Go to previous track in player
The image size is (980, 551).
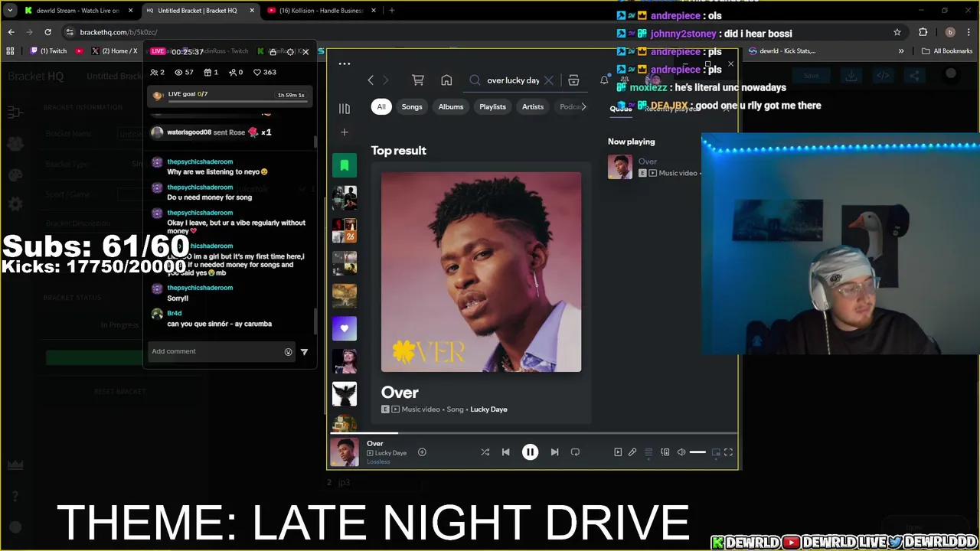[505, 452]
